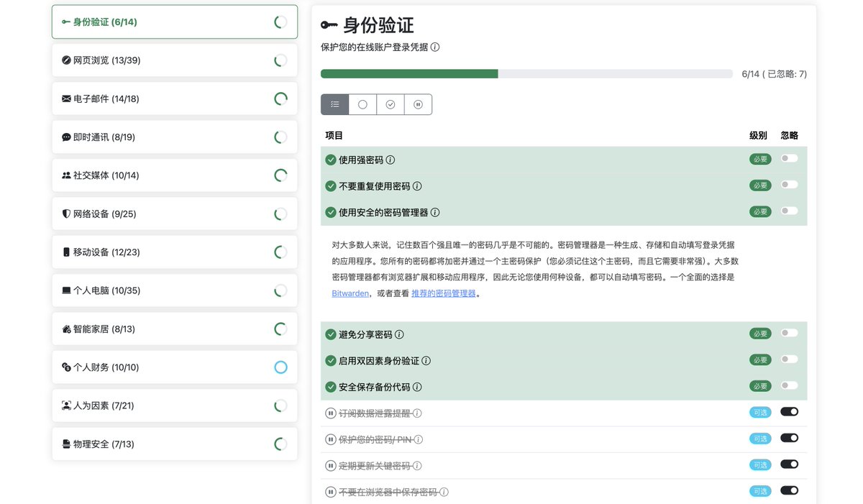This screenshot has height=504, width=863.
Task: Toggle ignore switch for 不要重复使用密码
Action: coord(789,185)
